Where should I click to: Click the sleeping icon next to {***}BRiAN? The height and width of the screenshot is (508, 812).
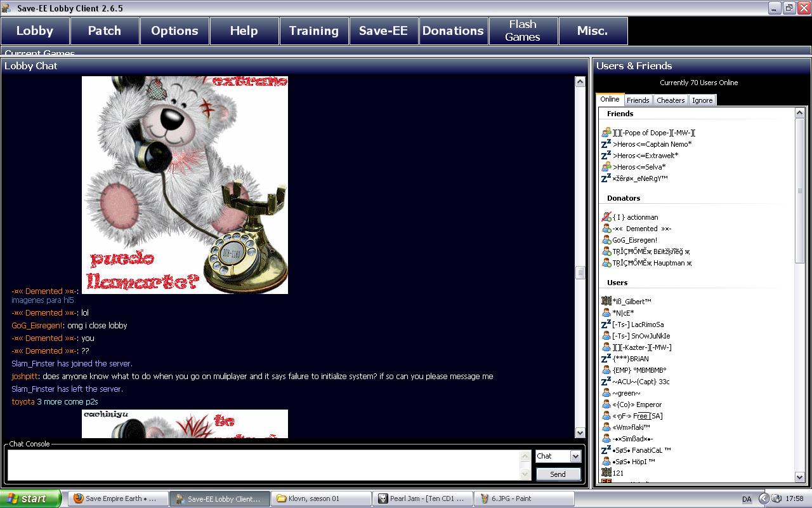606,359
